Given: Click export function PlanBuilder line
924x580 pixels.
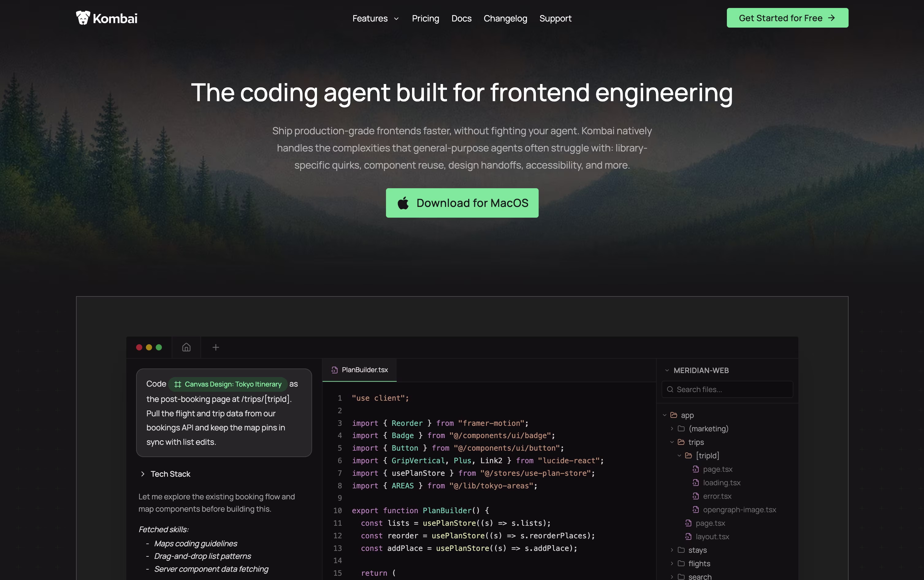Looking at the screenshot, I should coord(421,511).
